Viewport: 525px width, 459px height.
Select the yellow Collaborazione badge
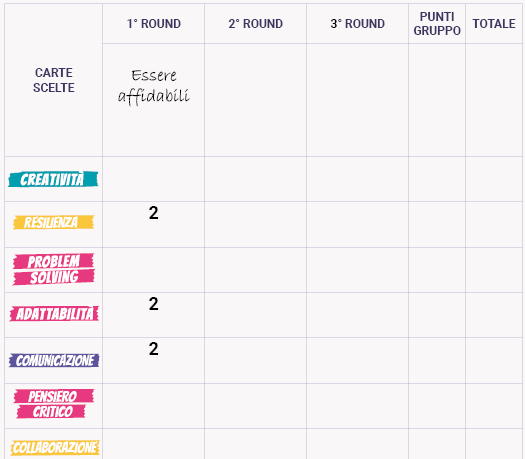[55, 448]
